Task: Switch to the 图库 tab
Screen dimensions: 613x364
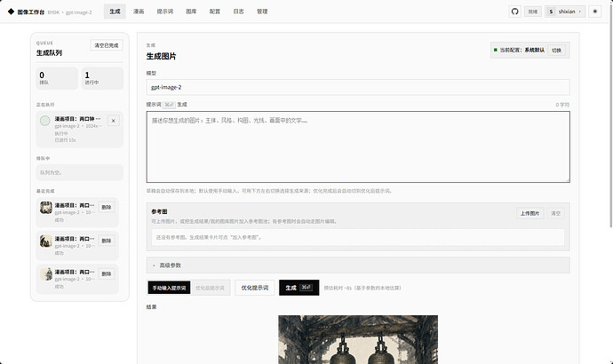Action: (x=191, y=12)
